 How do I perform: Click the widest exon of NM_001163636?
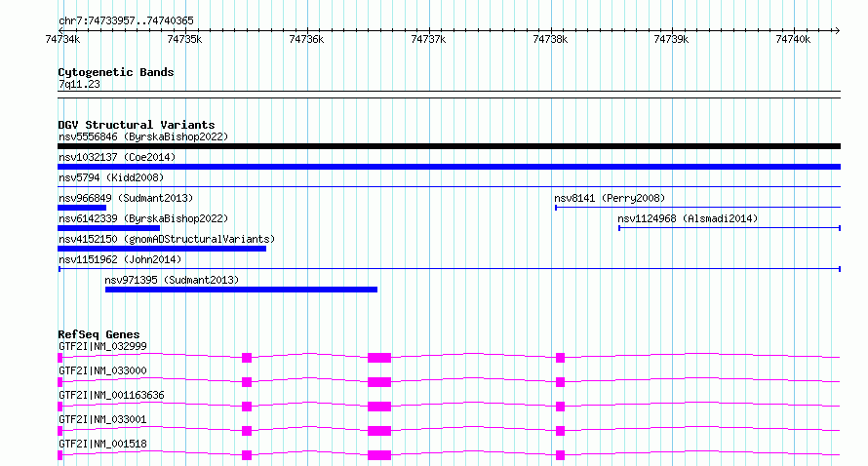click(379, 407)
